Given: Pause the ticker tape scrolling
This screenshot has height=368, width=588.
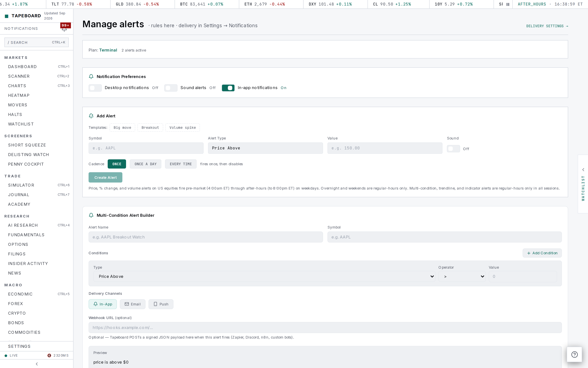Looking at the screenshot, I should (x=508, y=4).
